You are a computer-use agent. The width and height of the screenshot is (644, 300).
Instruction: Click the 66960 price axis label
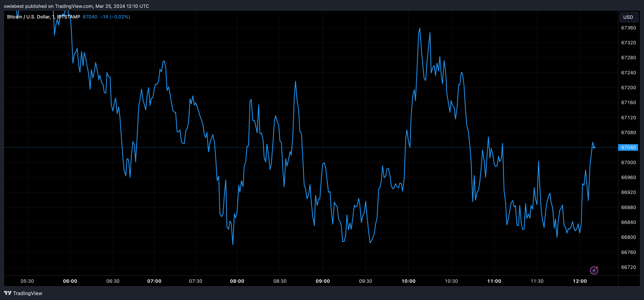point(629,177)
